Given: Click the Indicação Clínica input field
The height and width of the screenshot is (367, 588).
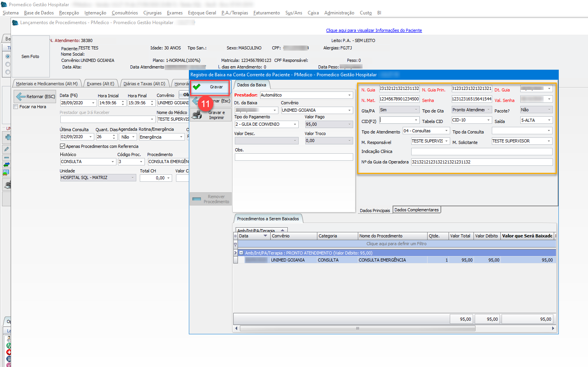Looking at the screenshot, I should 481,151.
